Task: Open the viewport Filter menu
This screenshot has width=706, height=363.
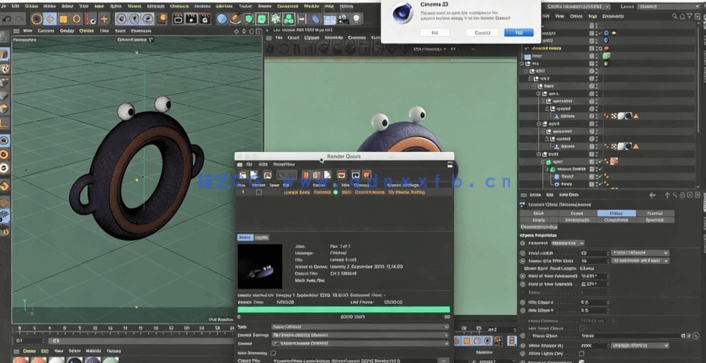Action: 104,31
